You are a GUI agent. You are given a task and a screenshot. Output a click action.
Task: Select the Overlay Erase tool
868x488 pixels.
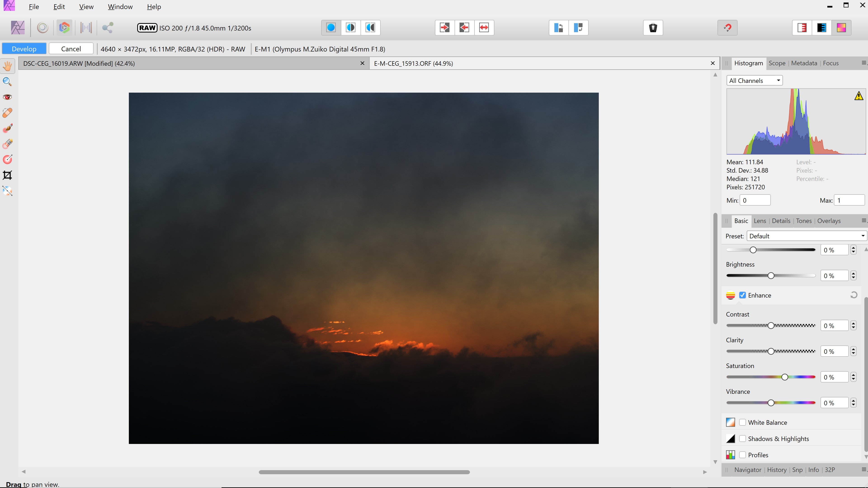[x=7, y=144]
